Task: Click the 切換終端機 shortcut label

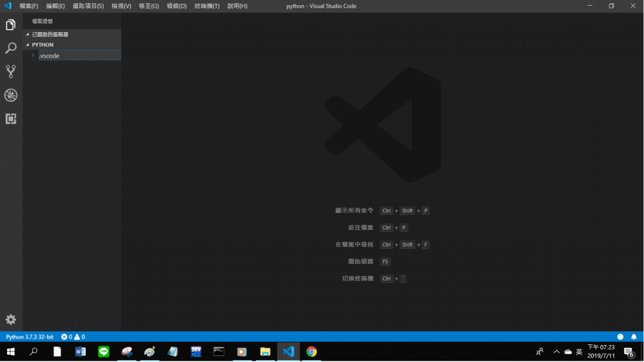Action: pos(357,278)
